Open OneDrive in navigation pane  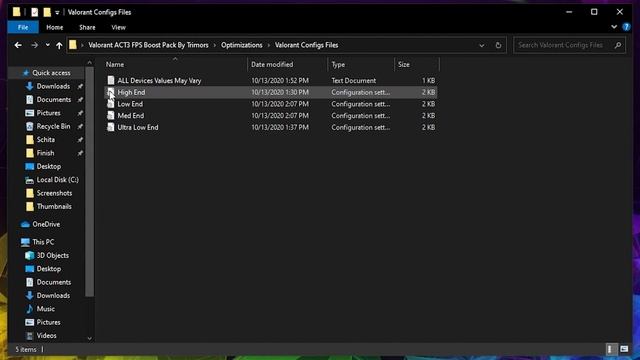(x=46, y=224)
